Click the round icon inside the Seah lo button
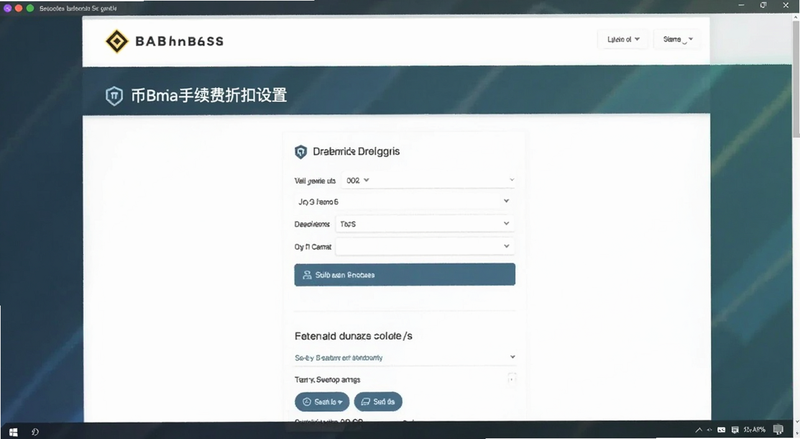The image size is (800, 439). click(307, 402)
